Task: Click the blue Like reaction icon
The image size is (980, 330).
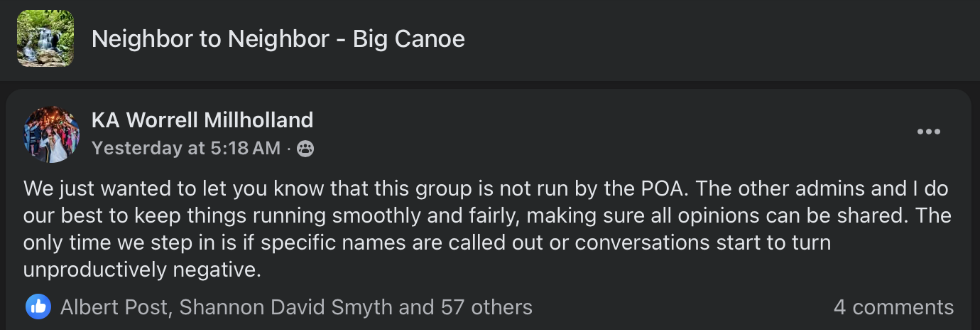Action: [x=38, y=307]
